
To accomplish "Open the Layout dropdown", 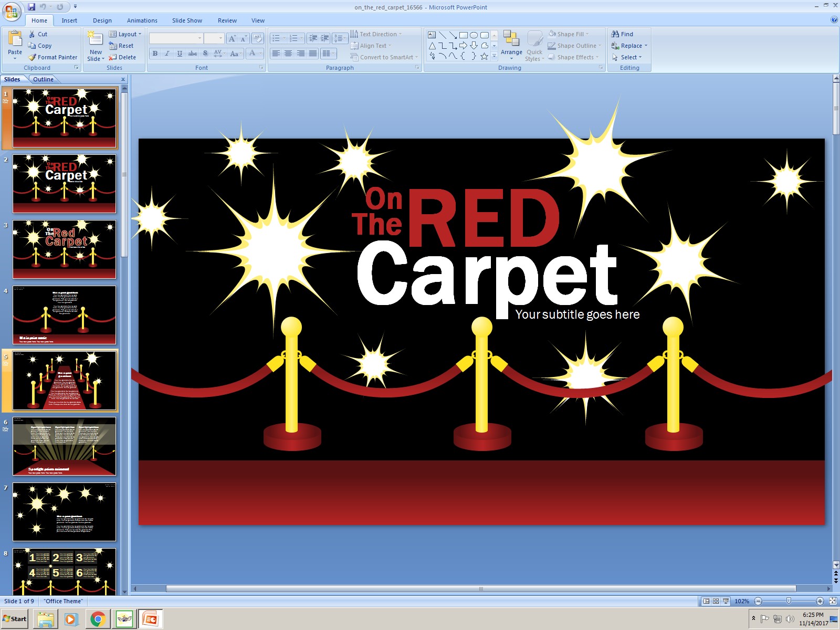I will click(125, 34).
